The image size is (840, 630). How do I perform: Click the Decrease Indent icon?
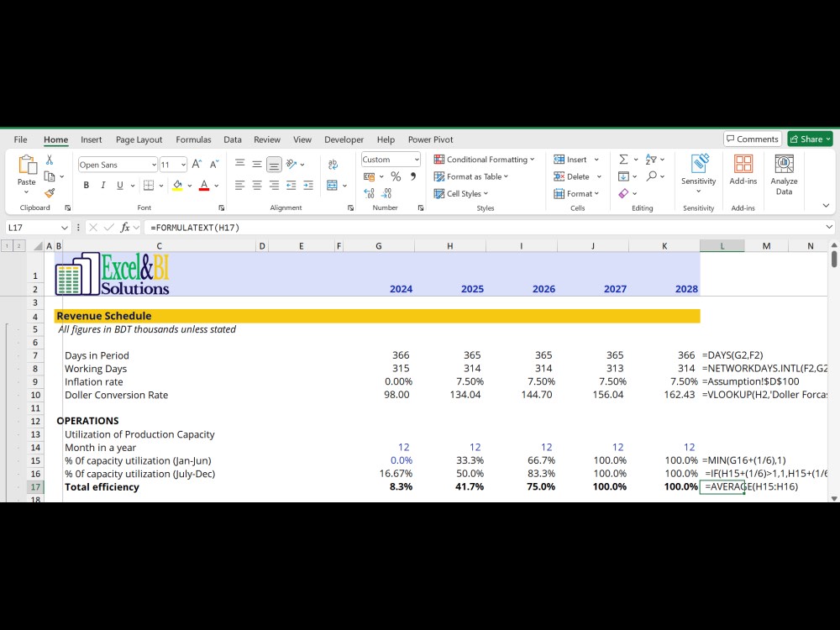291,186
